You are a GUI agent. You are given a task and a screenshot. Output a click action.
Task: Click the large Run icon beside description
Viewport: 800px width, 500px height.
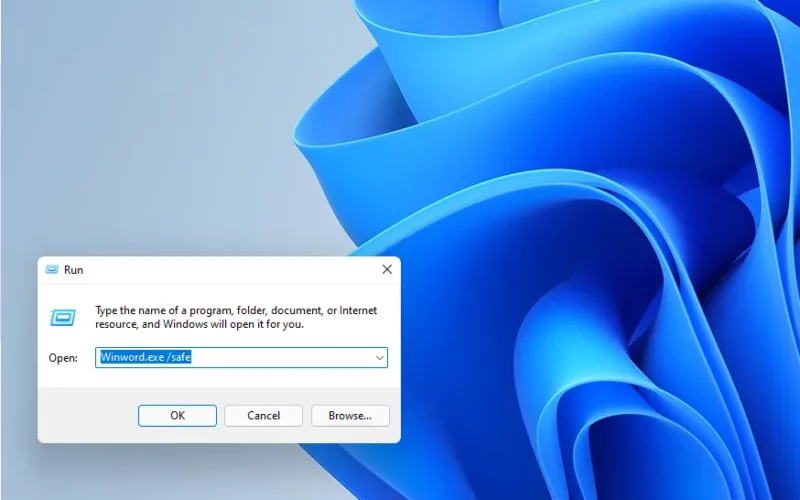tap(63, 317)
